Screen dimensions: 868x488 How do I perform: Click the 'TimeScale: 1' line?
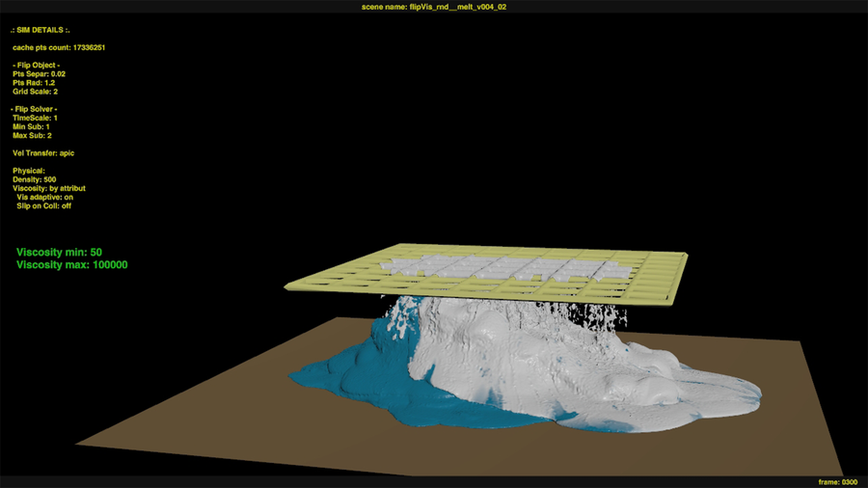coord(35,118)
